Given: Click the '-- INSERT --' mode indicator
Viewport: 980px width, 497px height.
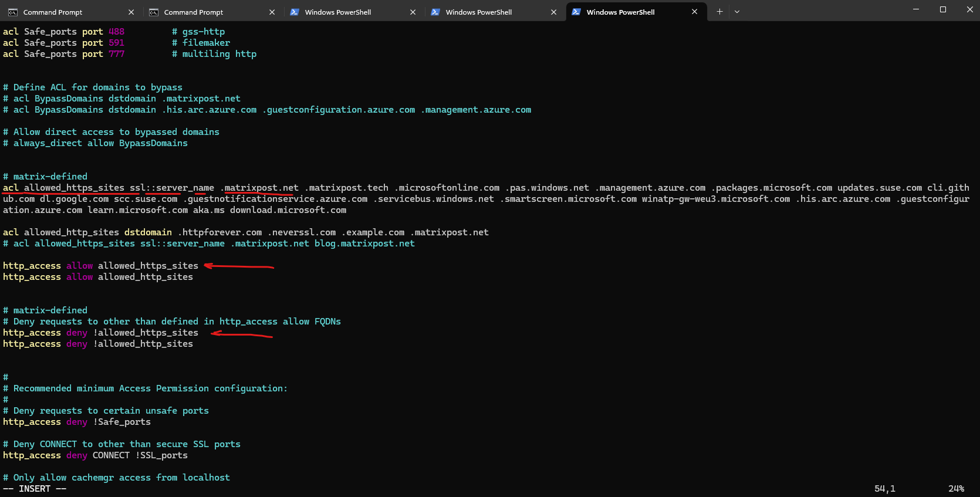Looking at the screenshot, I should point(35,489).
